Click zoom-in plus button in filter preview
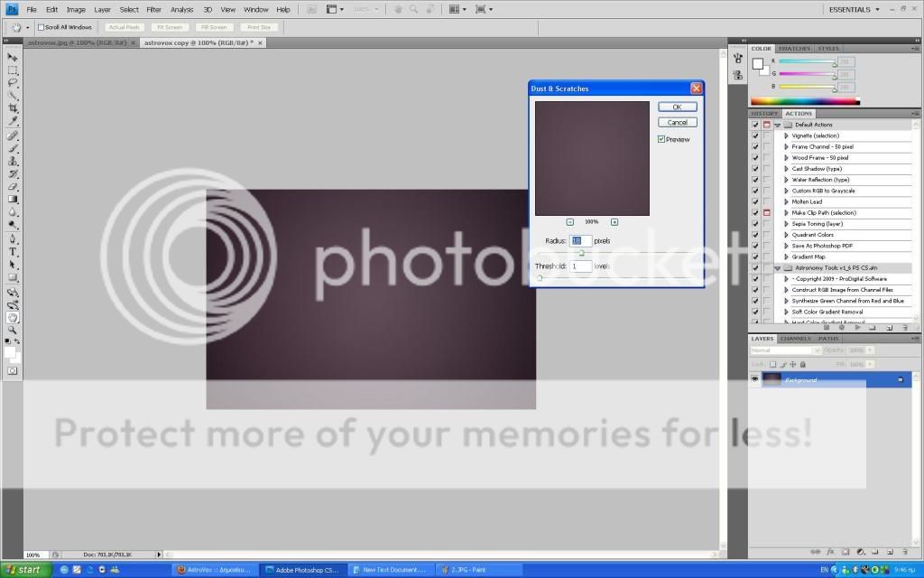The height and width of the screenshot is (578, 924). click(614, 221)
